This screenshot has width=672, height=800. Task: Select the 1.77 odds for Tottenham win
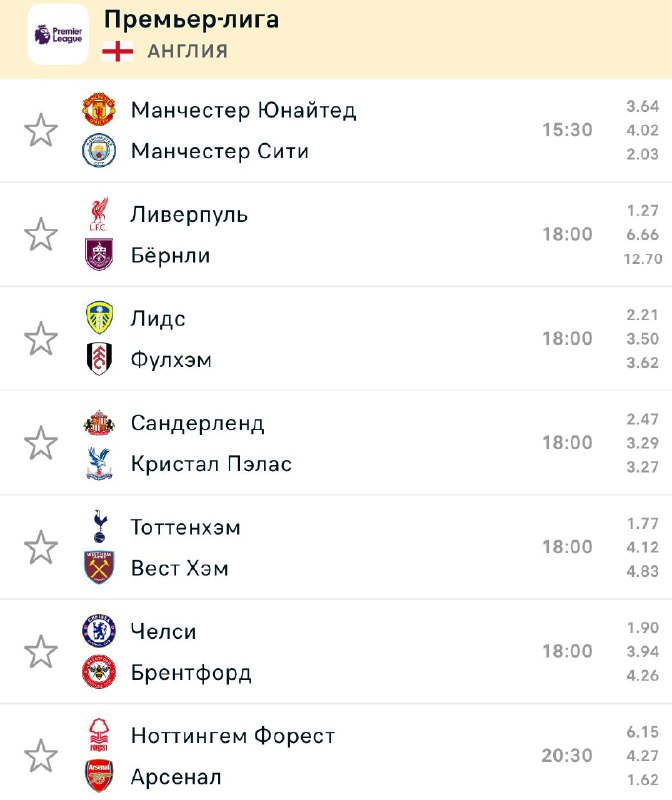tap(642, 523)
